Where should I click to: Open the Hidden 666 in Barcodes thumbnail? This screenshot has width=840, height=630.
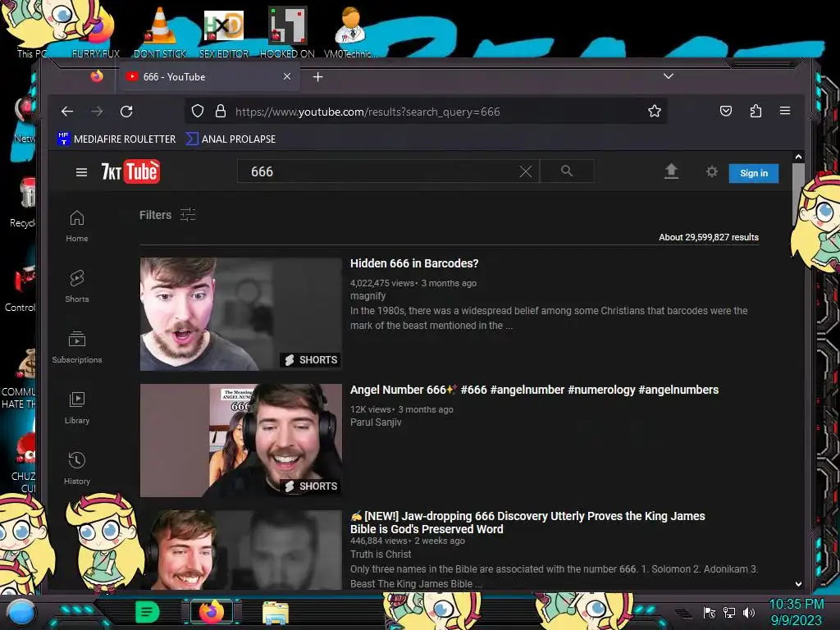tap(240, 314)
